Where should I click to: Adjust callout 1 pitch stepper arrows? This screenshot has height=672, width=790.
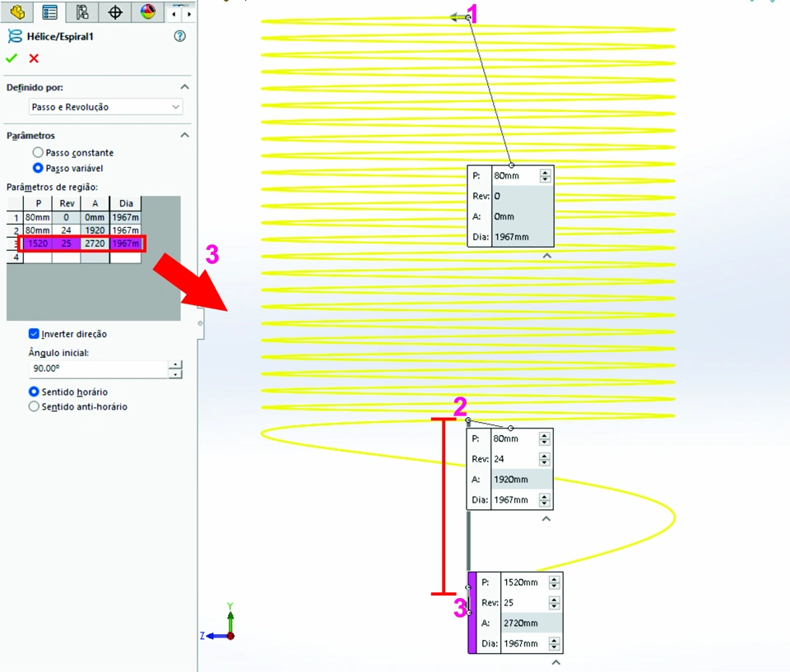pyautogui.click(x=545, y=175)
